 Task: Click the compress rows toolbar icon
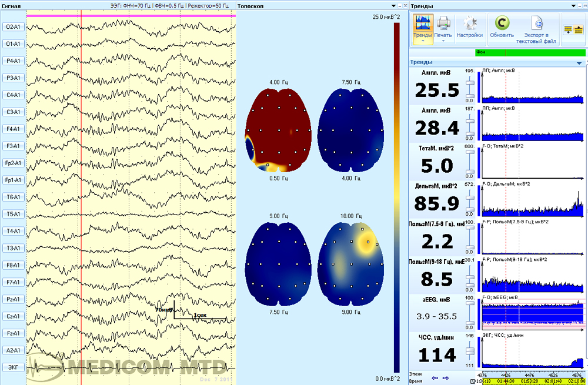569,31
